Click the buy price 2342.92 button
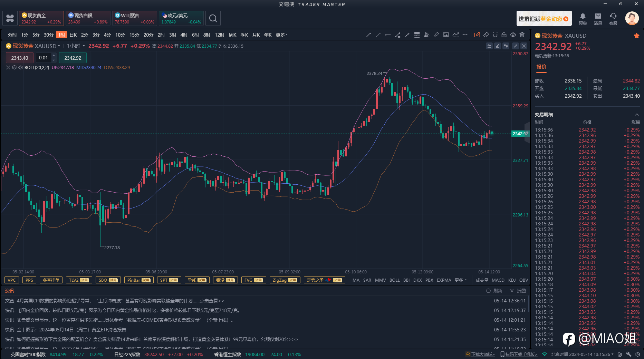The height and width of the screenshot is (359, 644). [73, 58]
